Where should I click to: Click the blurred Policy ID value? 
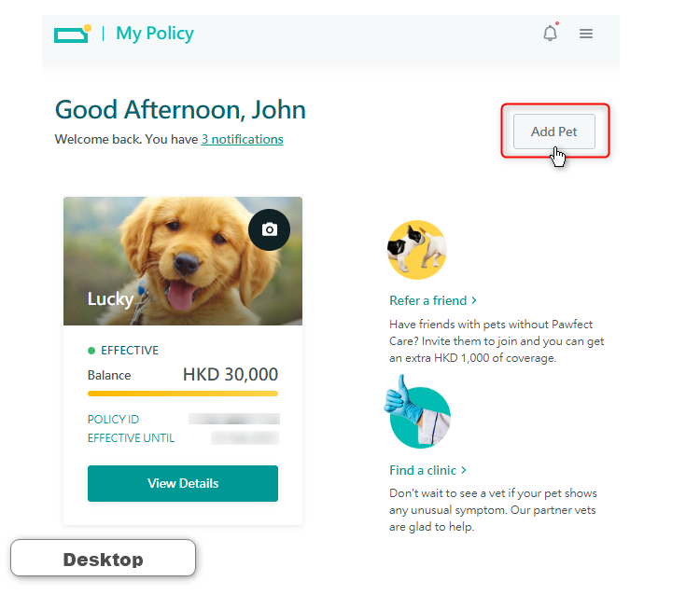(x=232, y=420)
